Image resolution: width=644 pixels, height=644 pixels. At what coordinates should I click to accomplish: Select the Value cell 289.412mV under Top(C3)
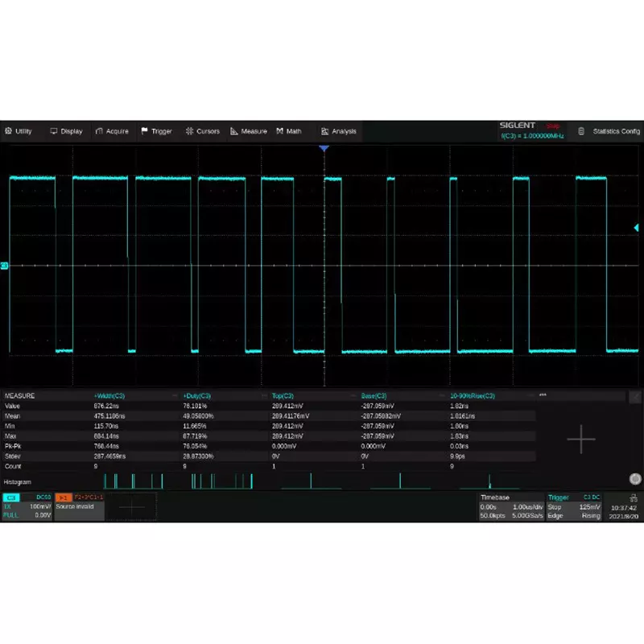pos(287,406)
